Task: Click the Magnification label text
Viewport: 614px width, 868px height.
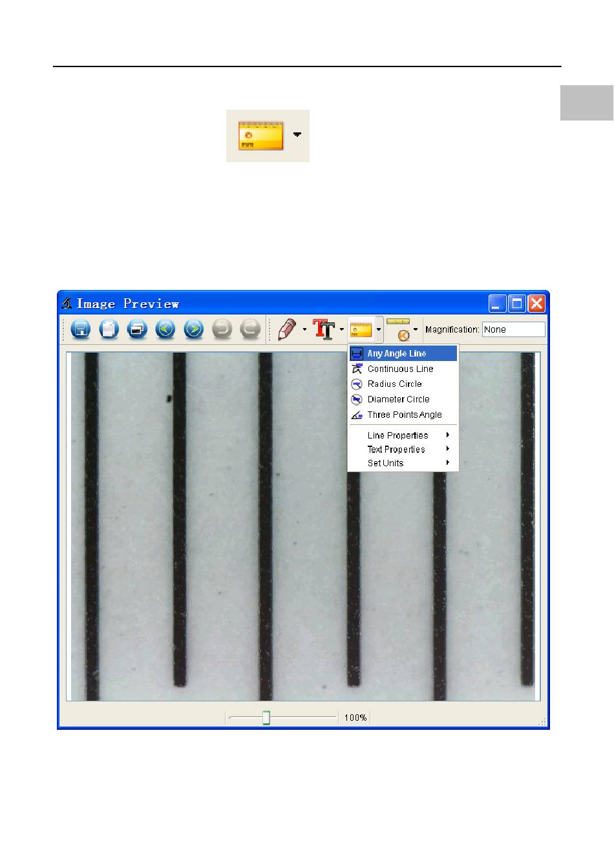Action: click(x=452, y=329)
